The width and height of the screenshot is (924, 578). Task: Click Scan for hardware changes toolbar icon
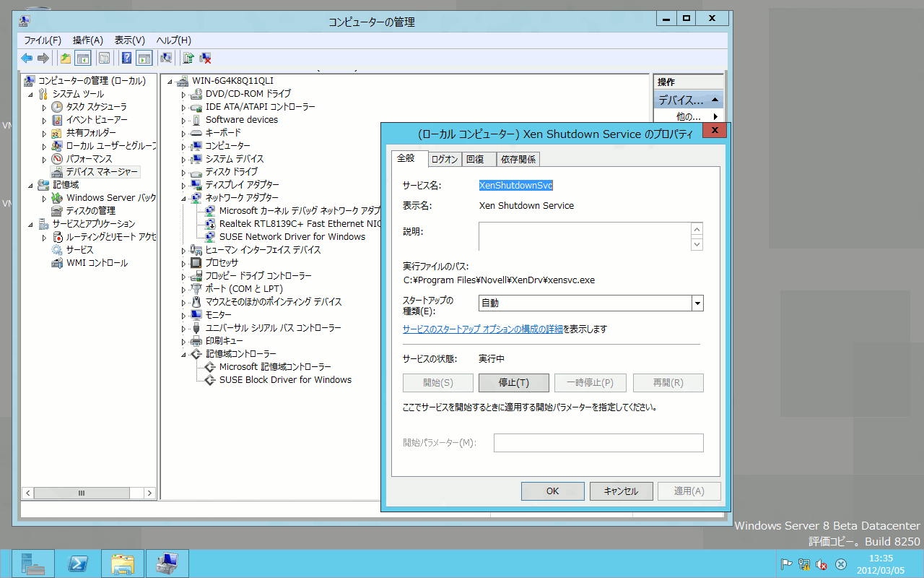166,59
